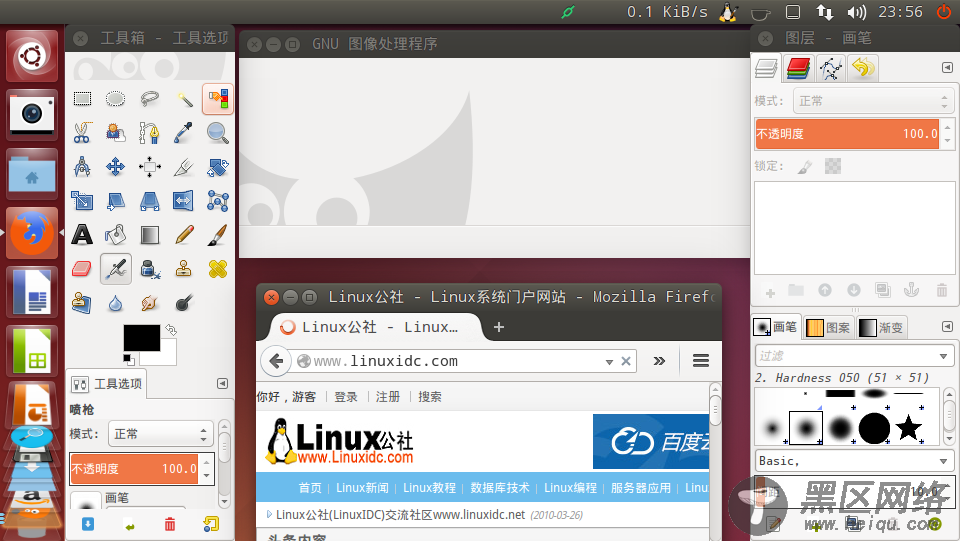The width and height of the screenshot is (960, 541).
Task: Open the Linux新闻 navigation link
Action: (x=362, y=488)
